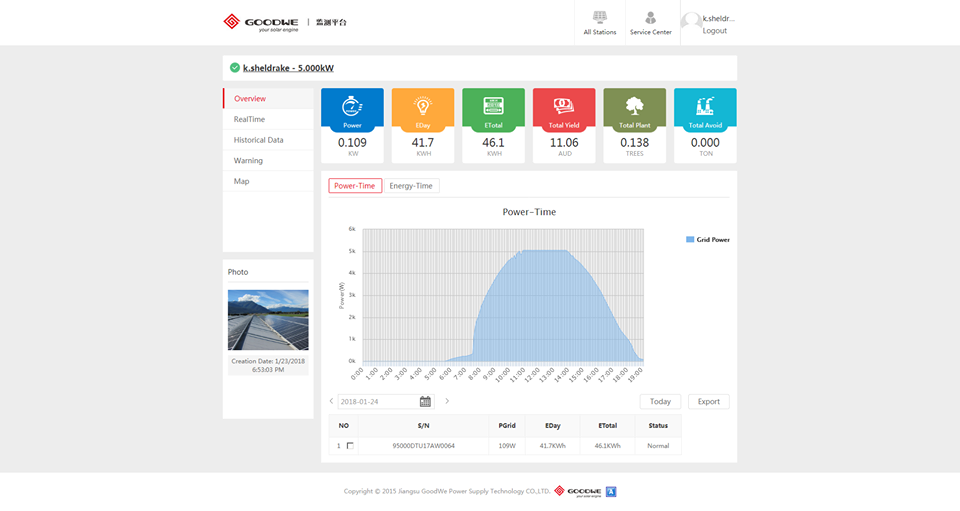This screenshot has width=960, height=511.
Task: Open the calendar date picker icon
Action: point(425,402)
